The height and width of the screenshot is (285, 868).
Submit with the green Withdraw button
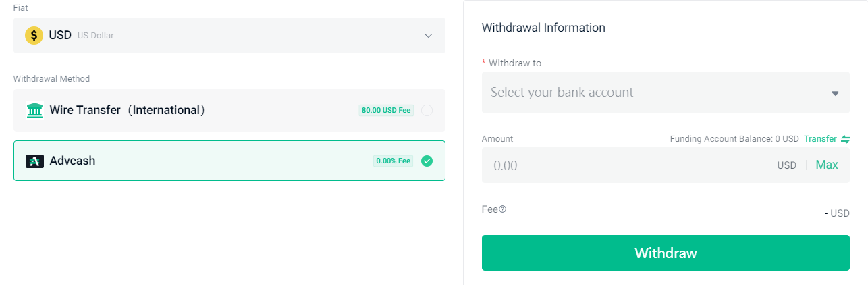click(x=666, y=253)
